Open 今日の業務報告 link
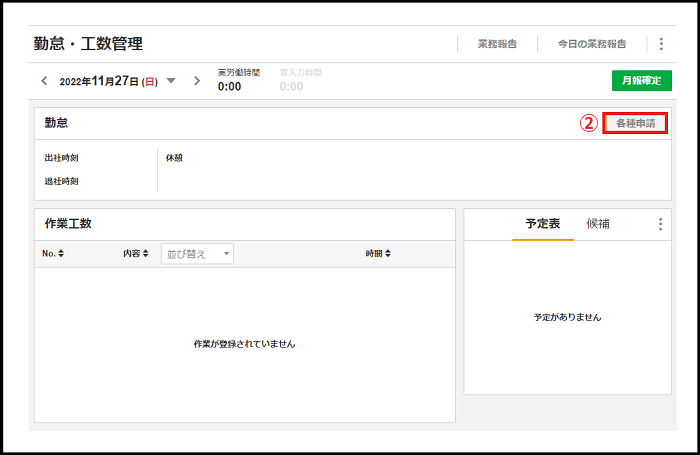The width and height of the screenshot is (700, 455). click(x=592, y=44)
